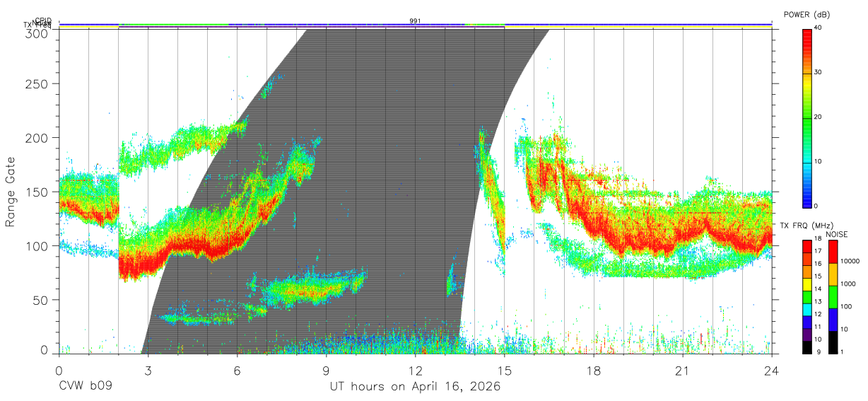
Task: Select the 40 tick on POWER colorbar
Action: click(819, 28)
